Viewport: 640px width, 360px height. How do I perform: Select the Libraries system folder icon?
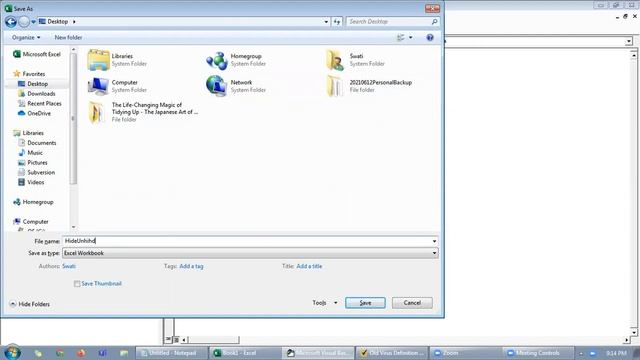click(98, 60)
